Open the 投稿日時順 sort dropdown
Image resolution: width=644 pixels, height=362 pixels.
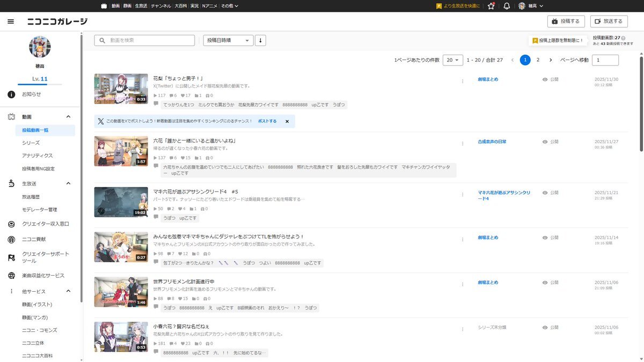(x=228, y=40)
